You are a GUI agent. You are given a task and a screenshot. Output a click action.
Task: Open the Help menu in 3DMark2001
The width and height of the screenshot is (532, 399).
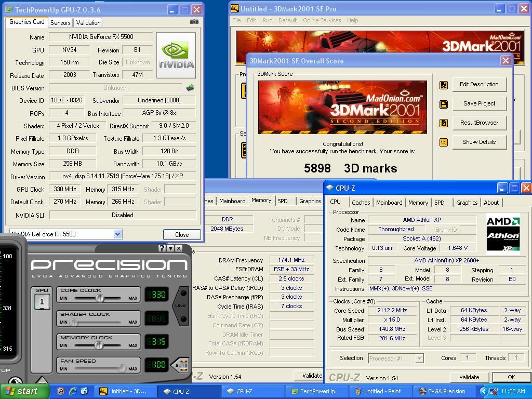[x=353, y=20]
